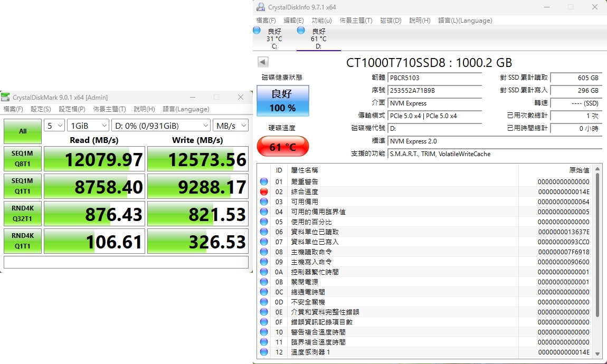Expand the target drive D: 0% dropdown
Screen dimensions: 607x364
coord(160,126)
